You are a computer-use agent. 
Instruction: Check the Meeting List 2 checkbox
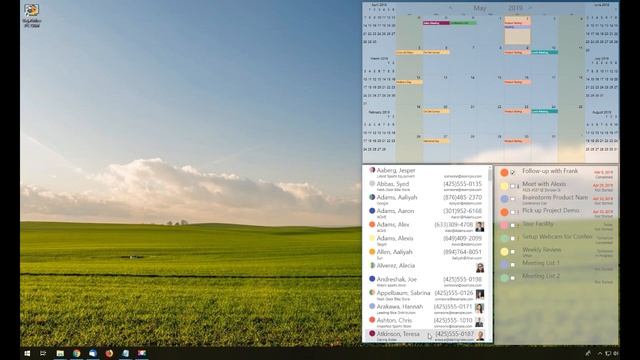(x=513, y=278)
